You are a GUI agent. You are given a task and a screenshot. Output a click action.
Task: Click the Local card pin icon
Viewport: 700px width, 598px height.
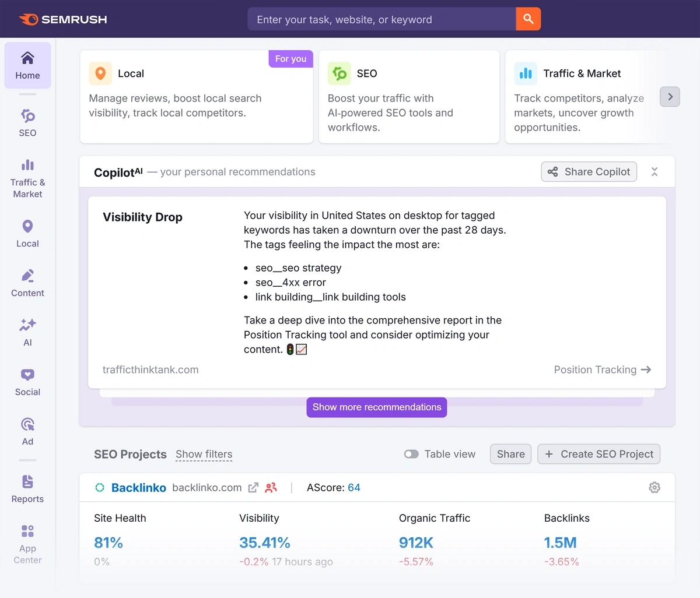tap(100, 73)
